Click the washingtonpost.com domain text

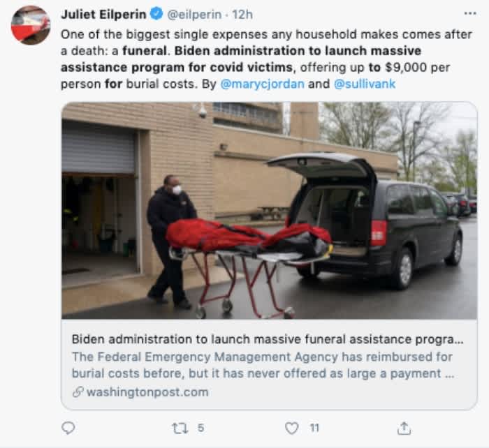(147, 392)
